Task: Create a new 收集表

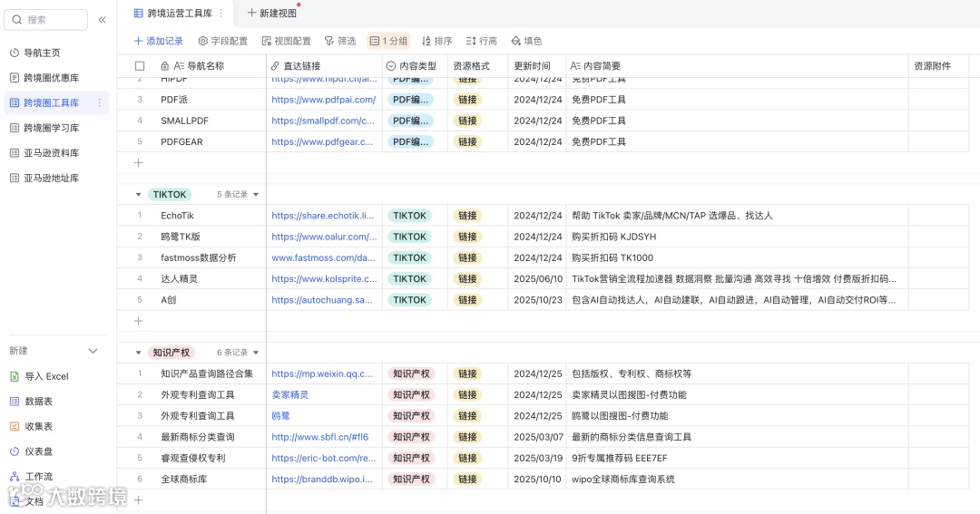Action: point(31,427)
